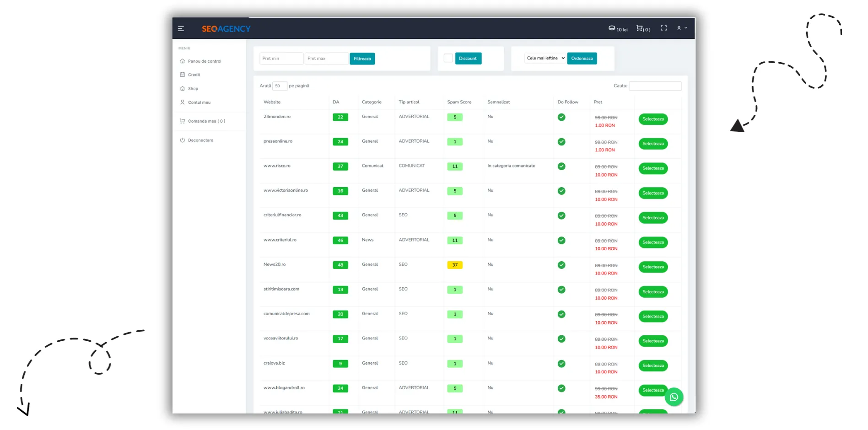Click the Pret min input field

pyautogui.click(x=281, y=59)
